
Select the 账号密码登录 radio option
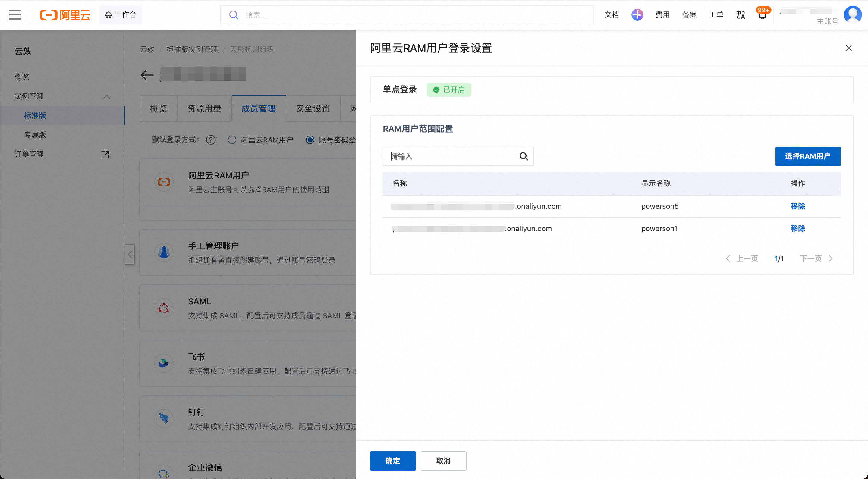pyautogui.click(x=310, y=140)
